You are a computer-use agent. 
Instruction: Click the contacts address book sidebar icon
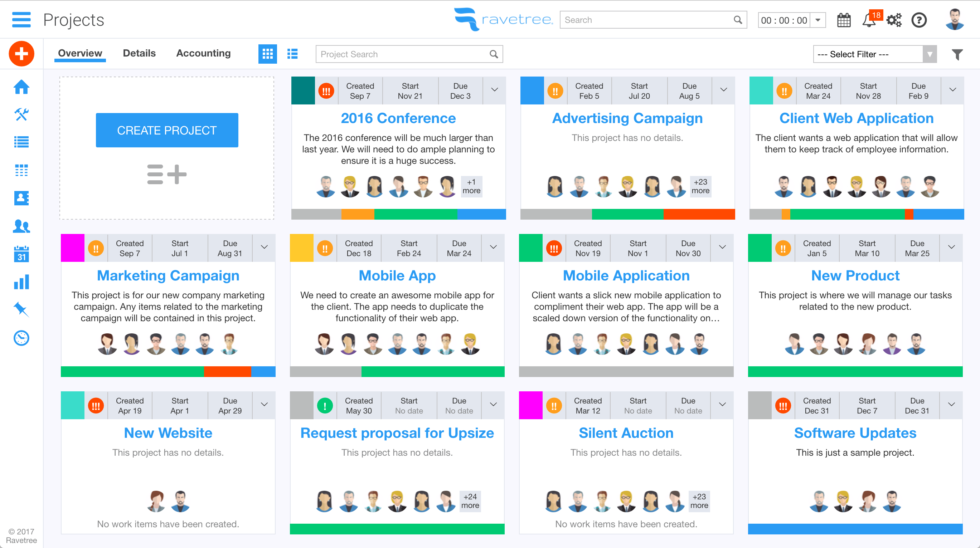click(21, 198)
